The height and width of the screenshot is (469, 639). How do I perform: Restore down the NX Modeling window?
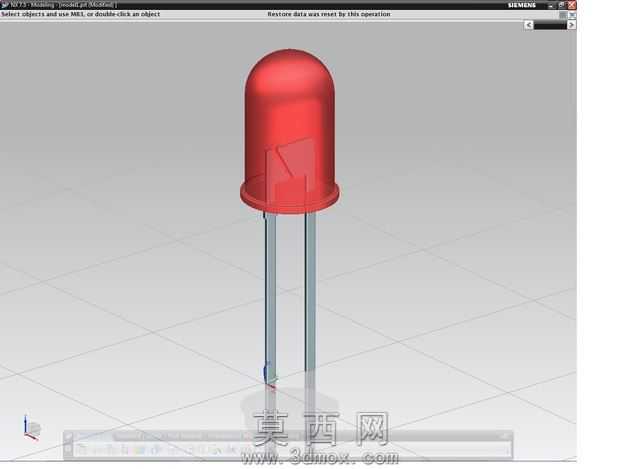[x=562, y=5]
